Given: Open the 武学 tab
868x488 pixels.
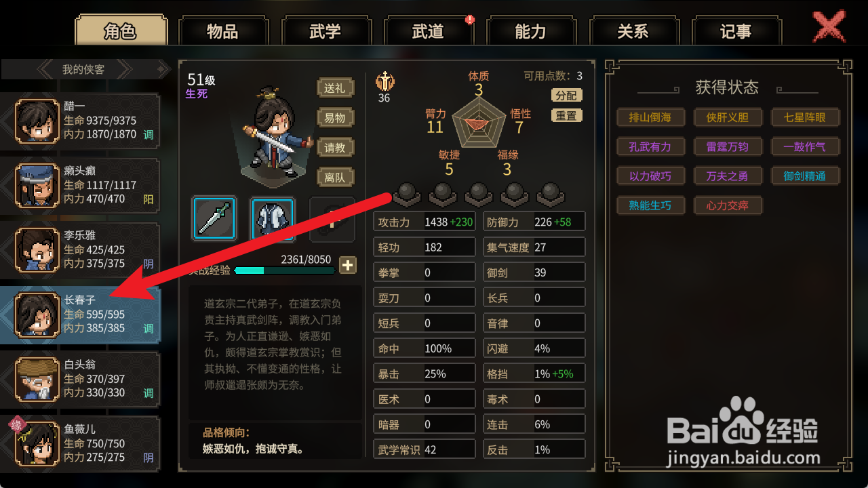Looking at the screenshot, I should (325, 31).
